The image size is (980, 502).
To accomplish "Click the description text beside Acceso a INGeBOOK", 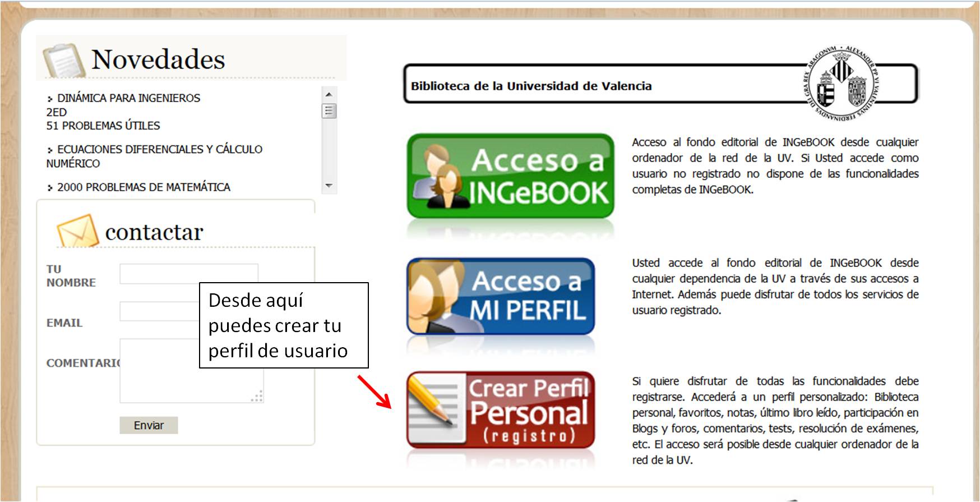I will pos(775,166).
